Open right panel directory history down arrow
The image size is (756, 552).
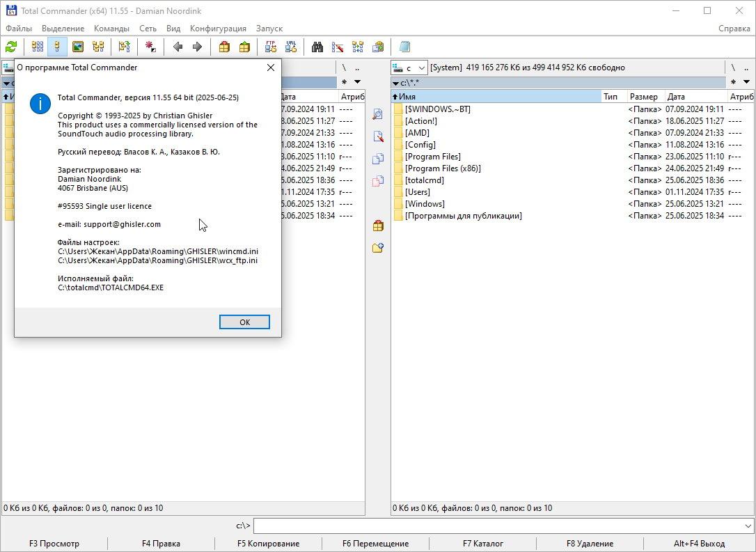pos(746,82)
